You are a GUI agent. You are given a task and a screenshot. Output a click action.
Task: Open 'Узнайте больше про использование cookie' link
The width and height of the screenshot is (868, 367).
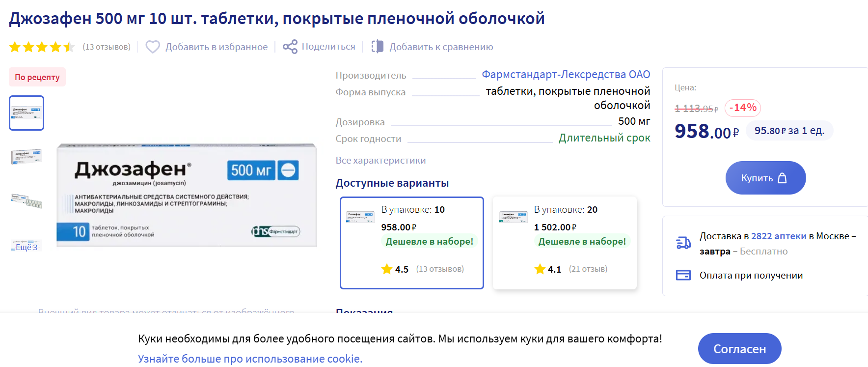click(250, 359)
